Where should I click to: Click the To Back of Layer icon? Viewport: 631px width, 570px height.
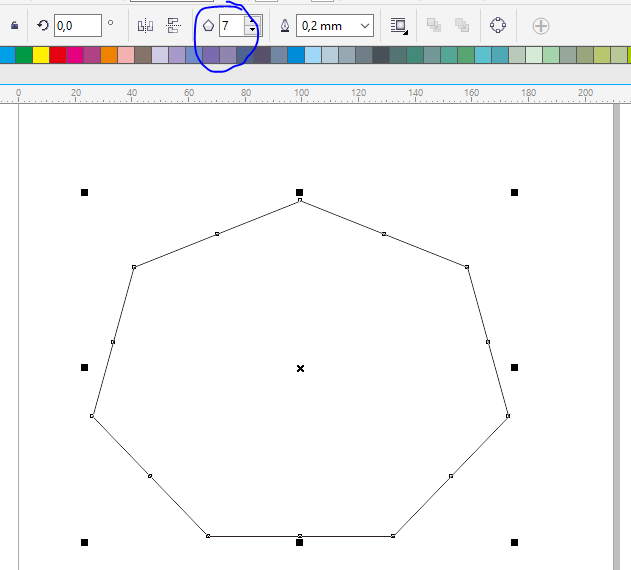point(462,25)
